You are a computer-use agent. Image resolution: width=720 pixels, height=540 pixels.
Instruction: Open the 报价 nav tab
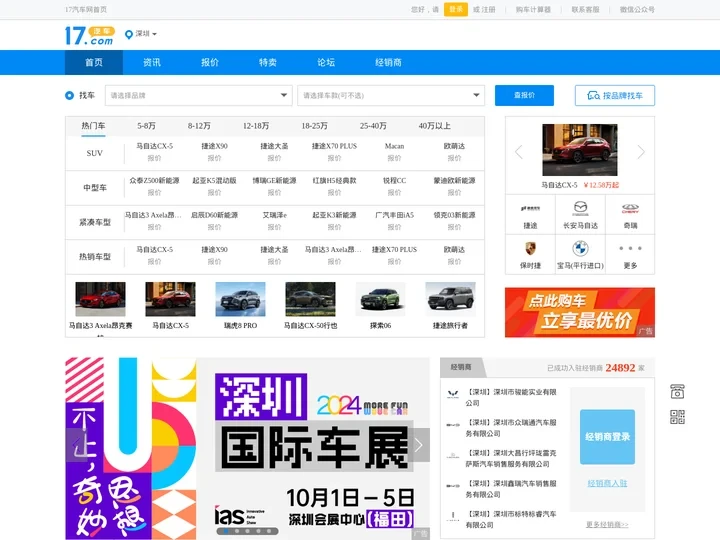click(210, 62)
